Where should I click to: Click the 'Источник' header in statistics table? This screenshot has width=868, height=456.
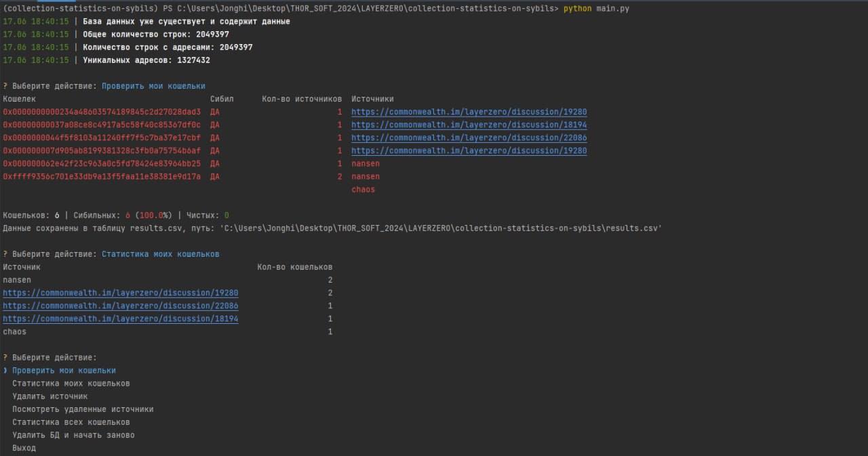(x=22, y=267)
